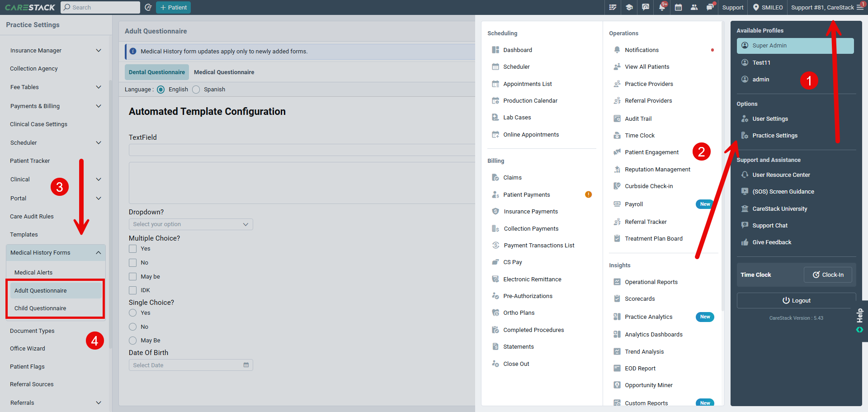Viewport: 868px width, 412px height.
Task: Open the task list icon in top bar
Action: (x=613, y=7)
